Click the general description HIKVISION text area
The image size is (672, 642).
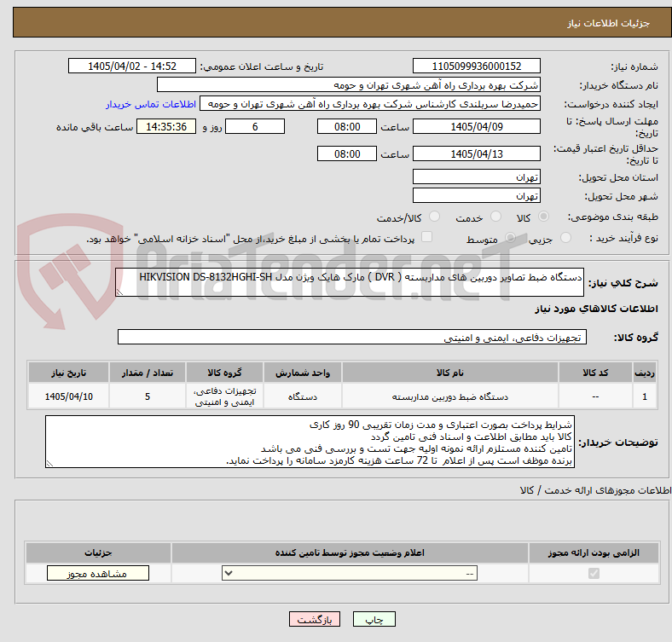click(x=350, y=282)
